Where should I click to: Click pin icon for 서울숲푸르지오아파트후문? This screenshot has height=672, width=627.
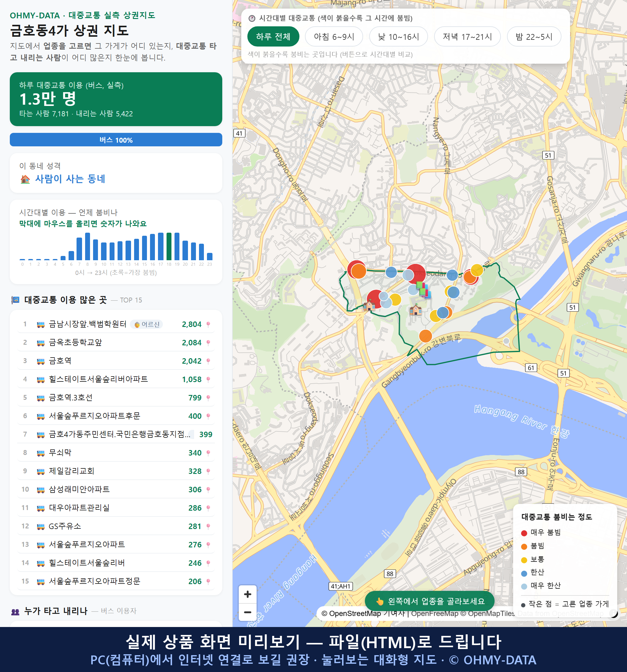(x=208, y=416)
